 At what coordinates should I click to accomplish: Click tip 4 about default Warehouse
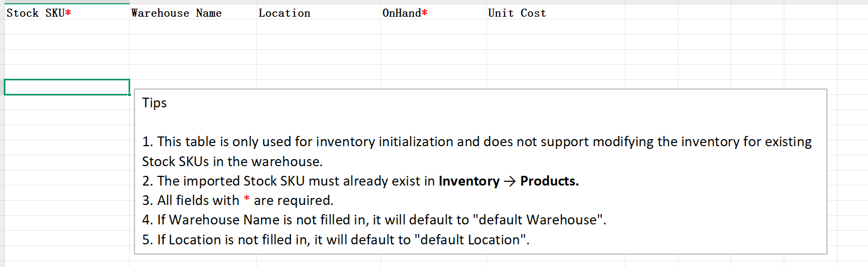click(374, 220)
